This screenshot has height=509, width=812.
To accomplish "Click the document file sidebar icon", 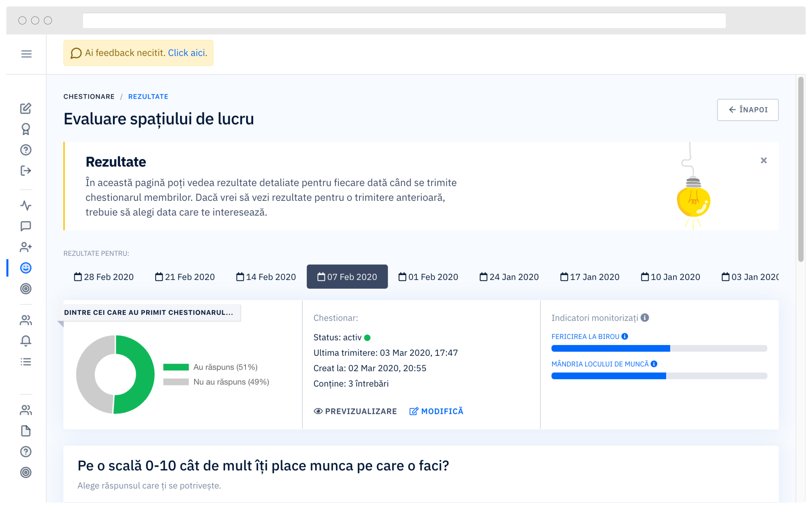I will (x=26, y=431).
